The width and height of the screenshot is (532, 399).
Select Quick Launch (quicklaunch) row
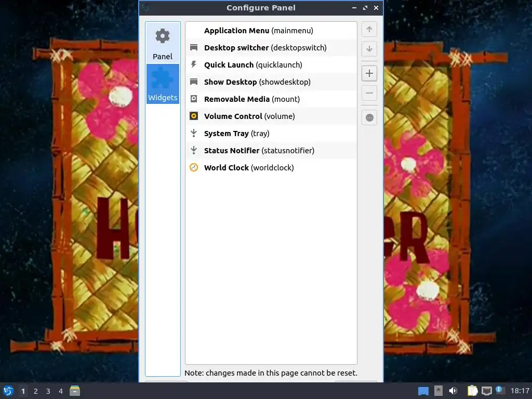tap(271, 65)
